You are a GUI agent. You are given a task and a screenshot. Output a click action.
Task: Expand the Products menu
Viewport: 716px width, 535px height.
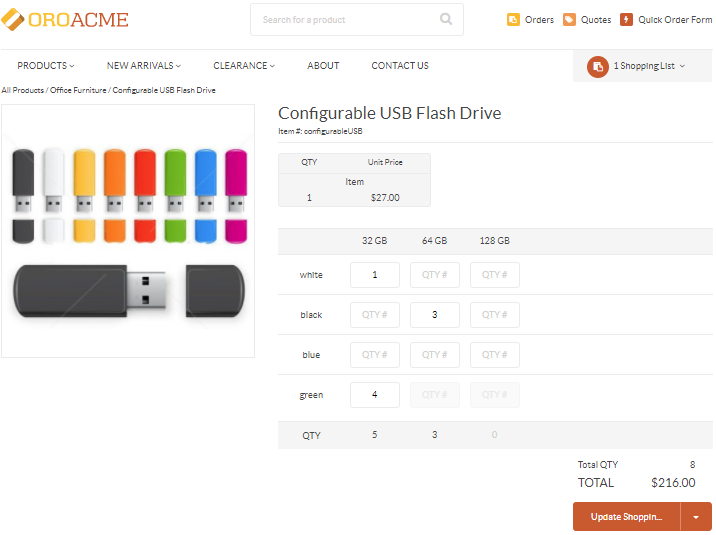click(45, 66)
